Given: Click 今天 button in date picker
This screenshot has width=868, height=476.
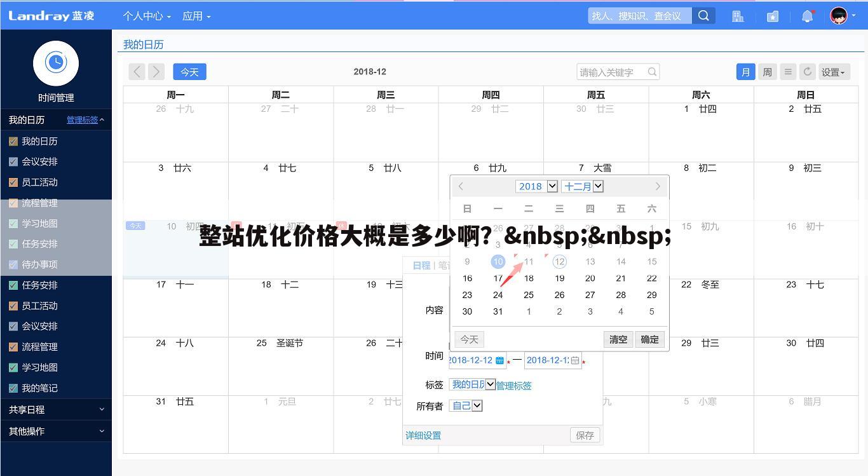Looking at the screenshot, I should click(470, 339).
